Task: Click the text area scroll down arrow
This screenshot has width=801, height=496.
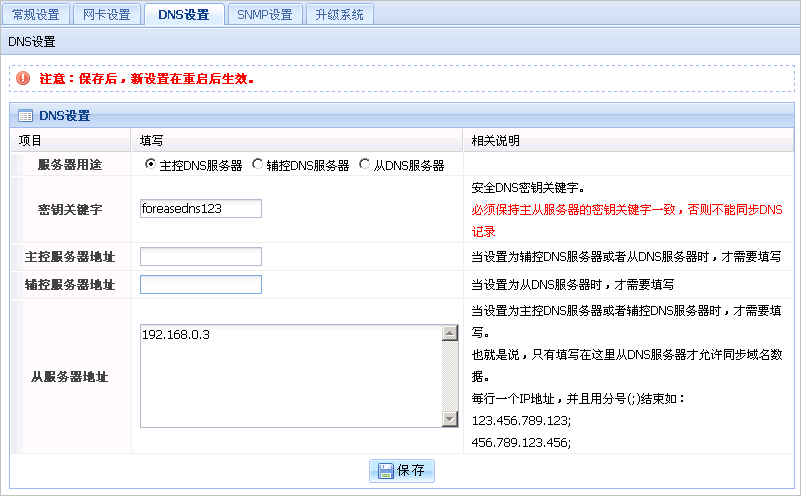Action: [449, 420]
